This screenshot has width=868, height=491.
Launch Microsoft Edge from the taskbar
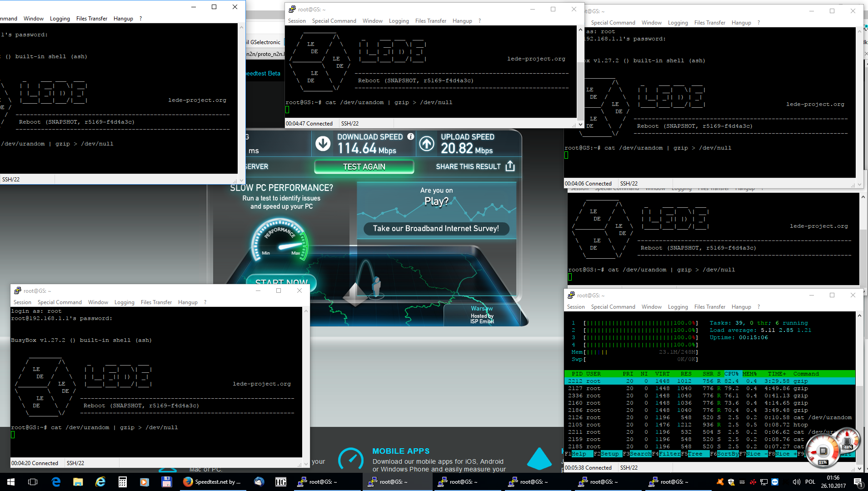click(x=56, y=482)
